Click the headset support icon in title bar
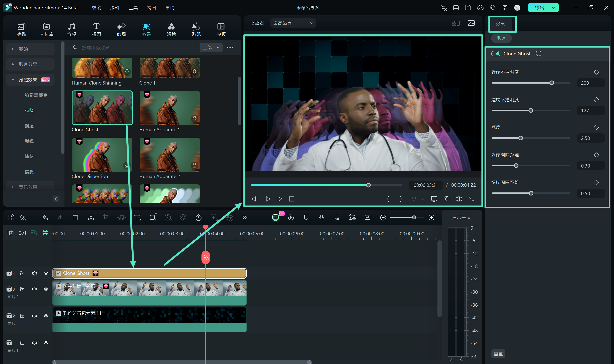 click(x=493, y=8)
